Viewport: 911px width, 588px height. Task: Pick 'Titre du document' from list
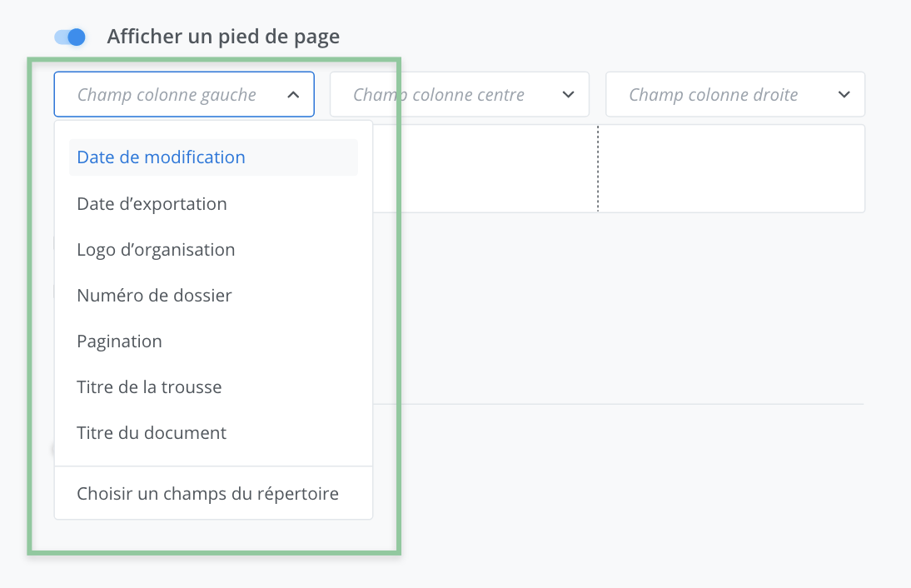tap(152, 433)
